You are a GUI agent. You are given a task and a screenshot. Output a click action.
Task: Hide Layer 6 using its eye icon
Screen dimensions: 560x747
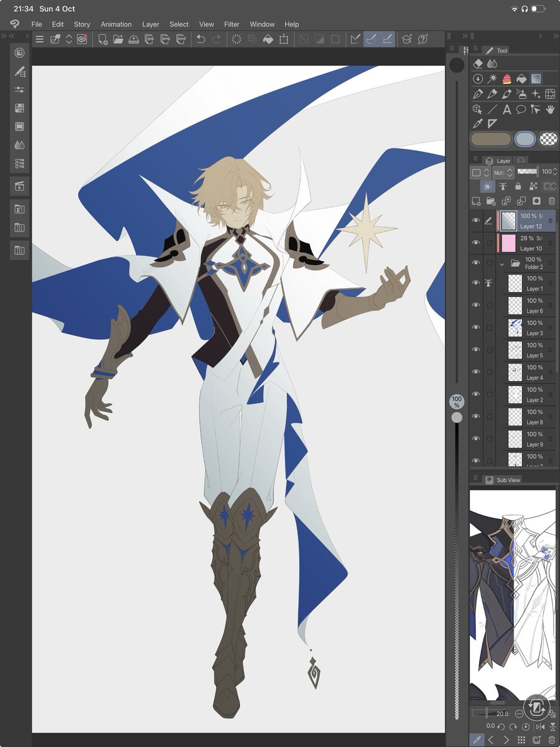click(477, 305)
